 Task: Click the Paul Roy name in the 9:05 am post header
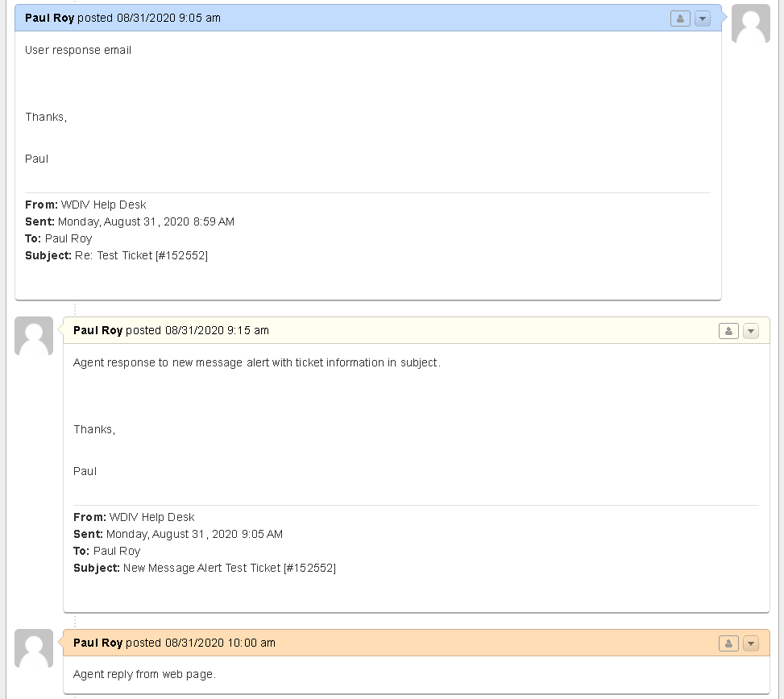pos(50,18)
